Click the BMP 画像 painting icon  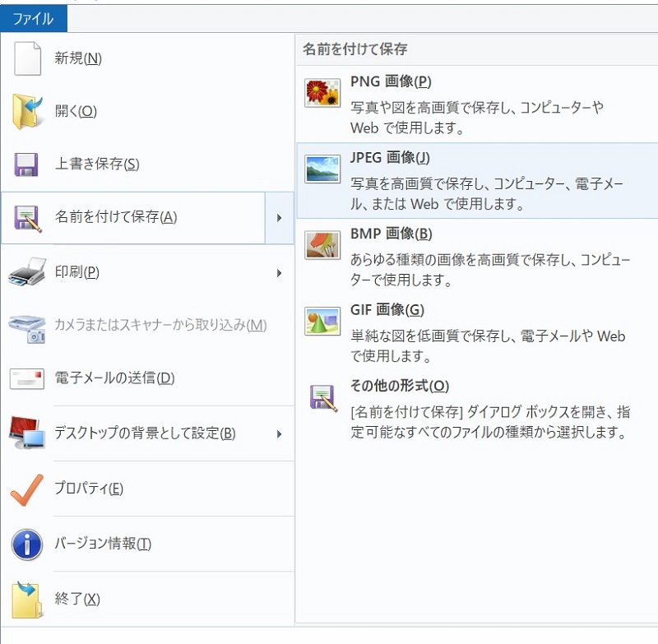[324, 245]
